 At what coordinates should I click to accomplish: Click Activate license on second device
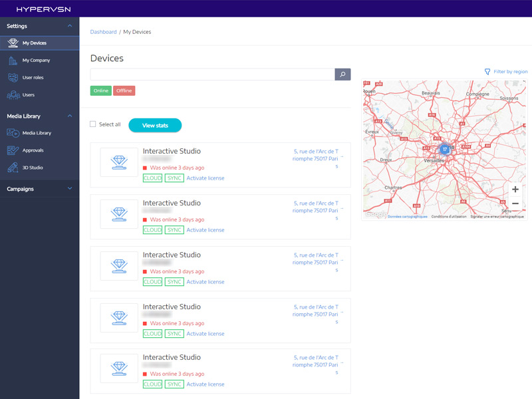pyautogui.click(x=205, y=230)
